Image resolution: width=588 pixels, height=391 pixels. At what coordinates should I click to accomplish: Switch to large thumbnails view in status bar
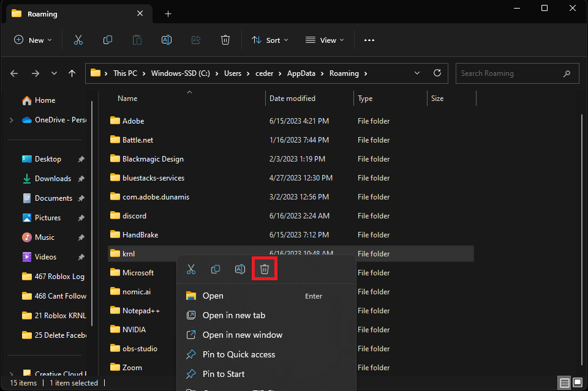pyautogui.click(x=577, y=382)
